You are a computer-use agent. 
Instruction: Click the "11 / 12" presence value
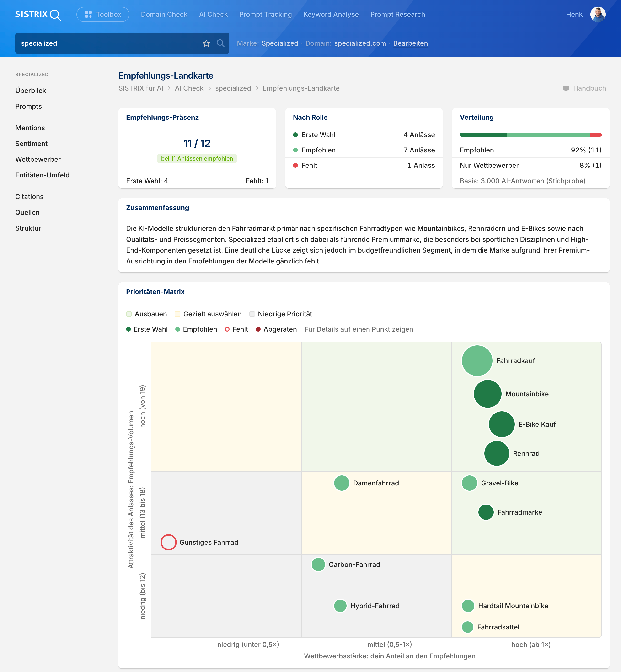(197, 144)
